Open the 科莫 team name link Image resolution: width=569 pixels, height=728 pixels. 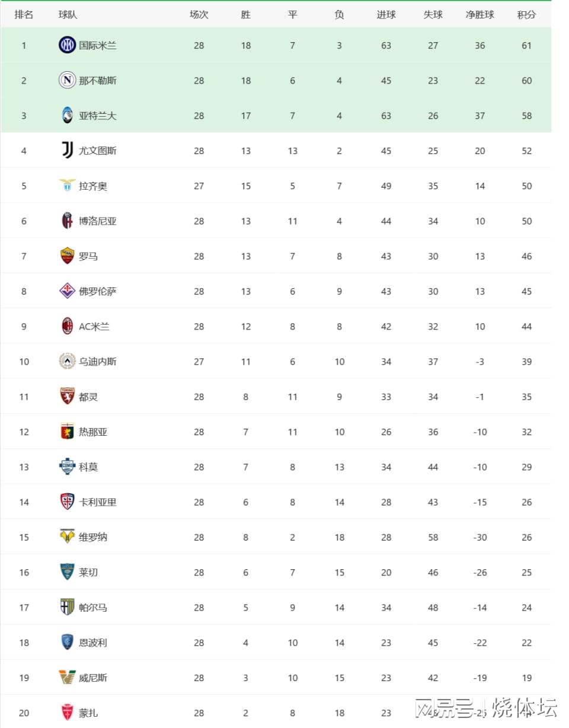click(x=88, y=467)
